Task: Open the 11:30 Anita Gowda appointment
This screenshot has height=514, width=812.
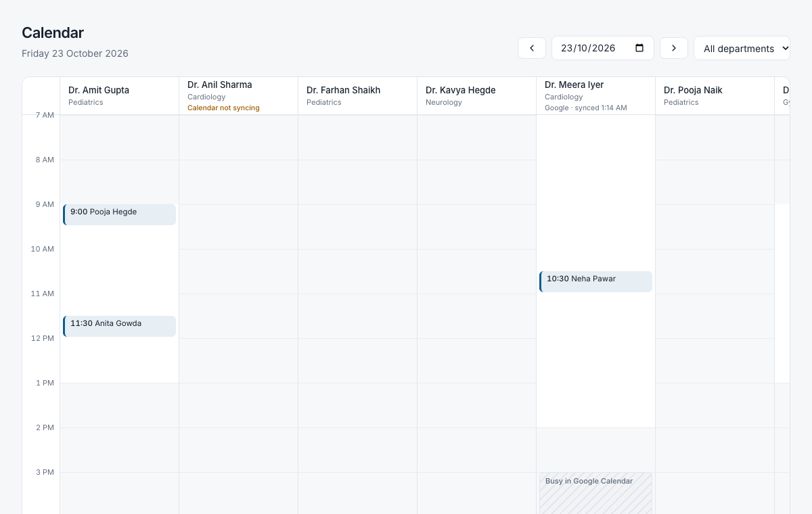Action: point(119,327)
